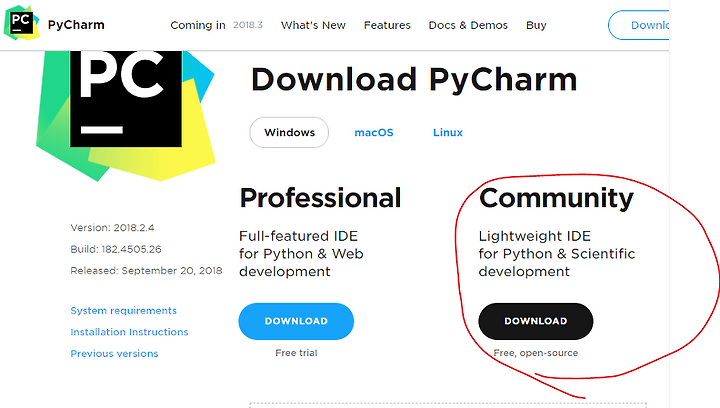Screen dimensions: 720x408
Task: Click the large PyCharm PC logo
Action: tap(125, 115)
